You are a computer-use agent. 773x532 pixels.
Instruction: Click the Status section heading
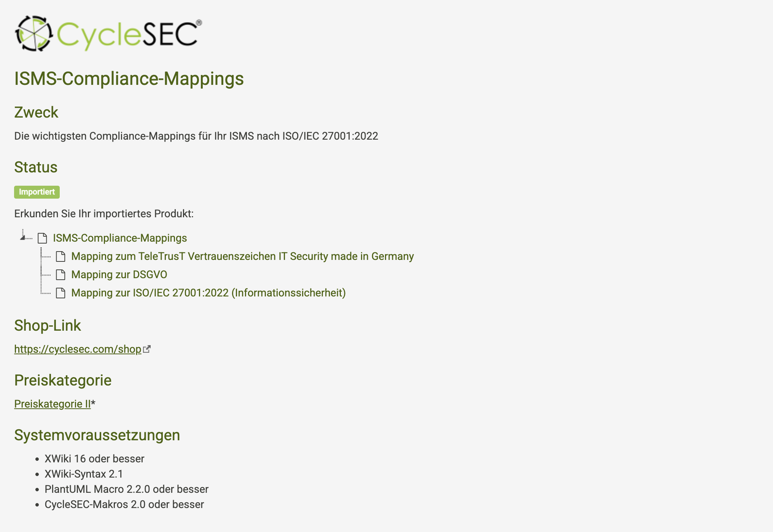pyautogui.click(x=36, y=167)
